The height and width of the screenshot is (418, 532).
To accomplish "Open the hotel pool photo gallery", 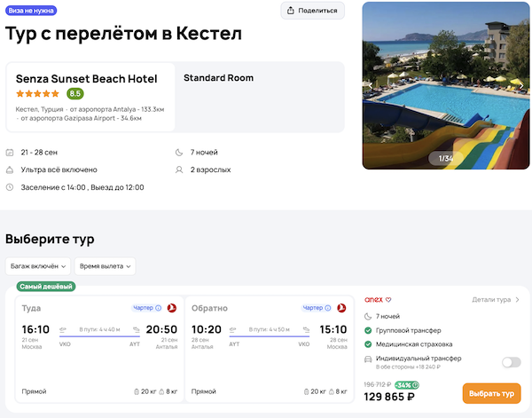I will point(445,84).
